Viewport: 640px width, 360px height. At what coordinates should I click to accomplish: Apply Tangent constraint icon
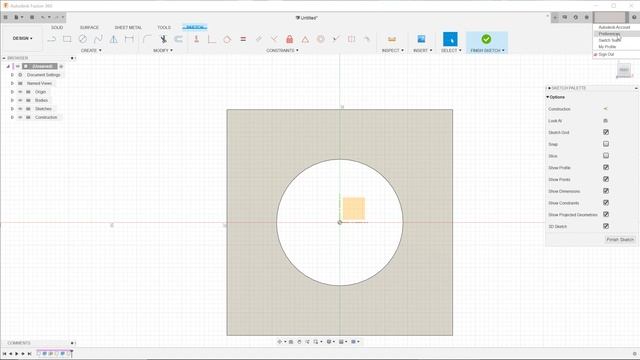coord(227,39)
